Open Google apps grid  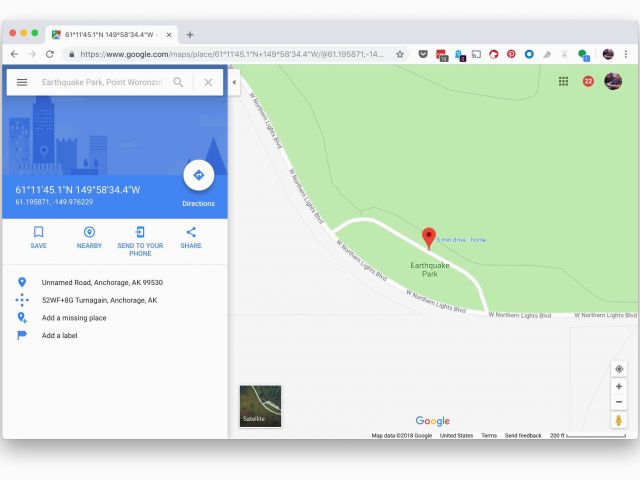point(563,81)
